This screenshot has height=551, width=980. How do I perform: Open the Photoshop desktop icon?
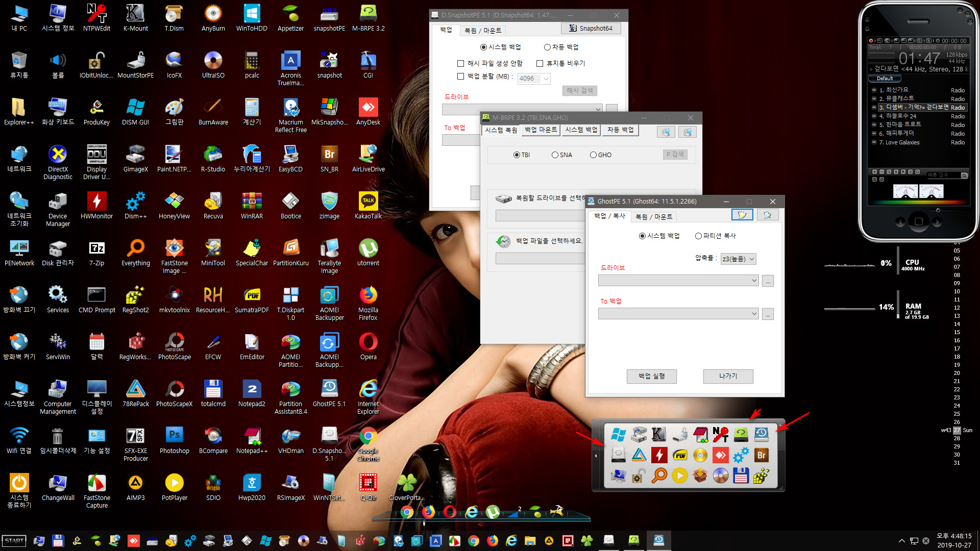[174, 440]
